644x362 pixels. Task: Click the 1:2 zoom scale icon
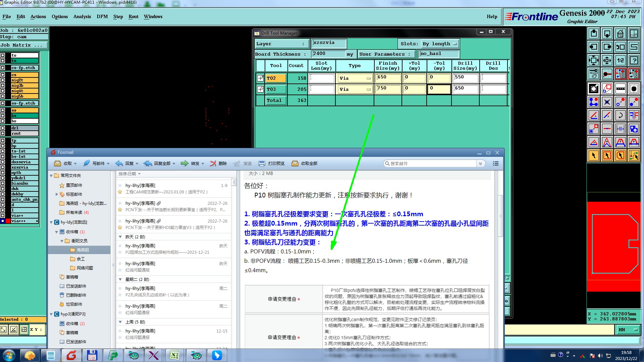click(620, 60)
